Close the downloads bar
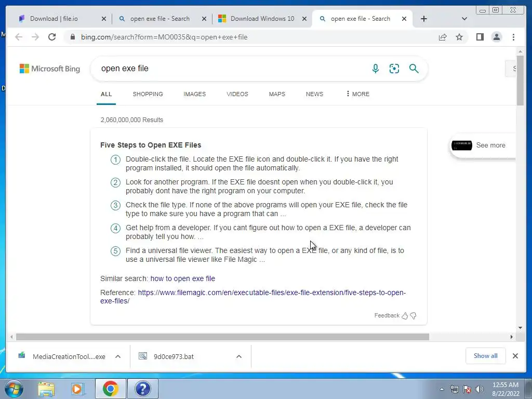Image resolution: width=532 pixels, height=399 pixels. pyautogui.click(x=515, y=355)
